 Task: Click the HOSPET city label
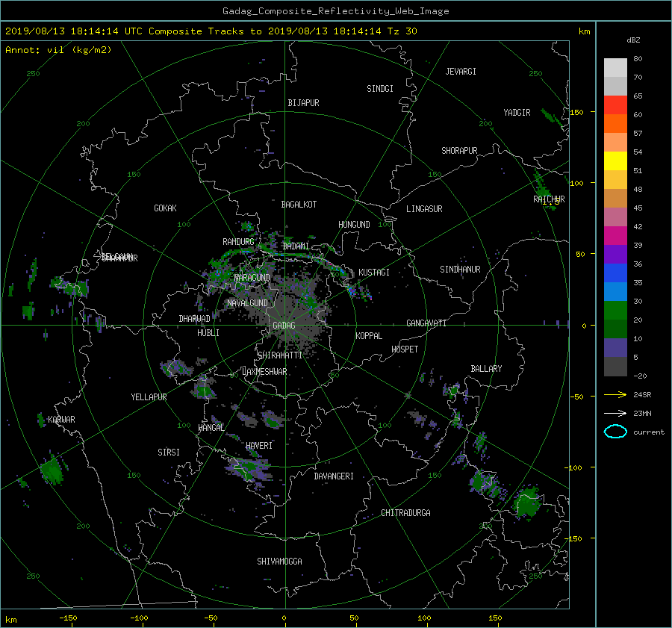[405, 349]
